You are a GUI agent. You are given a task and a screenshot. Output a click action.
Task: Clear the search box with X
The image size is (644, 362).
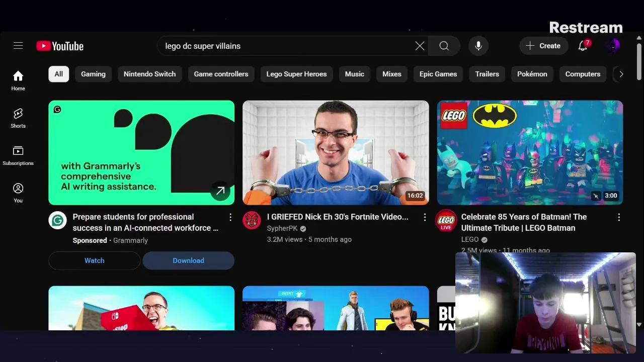(x=420, y=46)
